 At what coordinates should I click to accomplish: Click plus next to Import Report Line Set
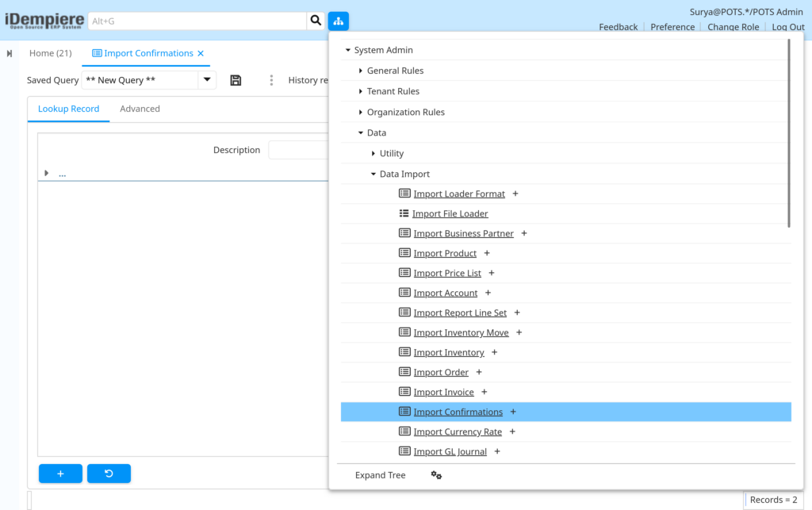517,313
